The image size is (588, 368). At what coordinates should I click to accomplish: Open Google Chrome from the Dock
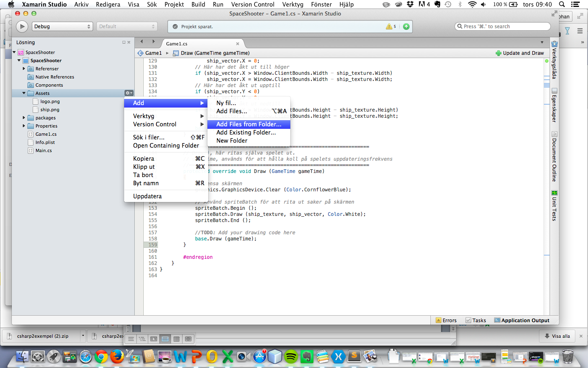point(101,357)
